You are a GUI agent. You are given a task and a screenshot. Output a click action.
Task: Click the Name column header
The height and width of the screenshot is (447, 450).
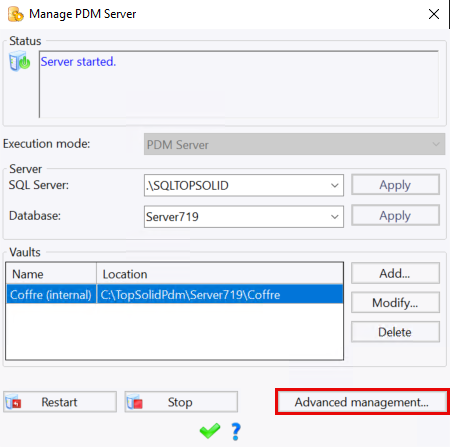click(51, 274)
